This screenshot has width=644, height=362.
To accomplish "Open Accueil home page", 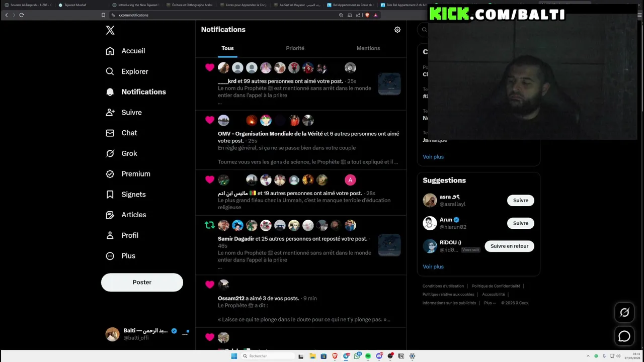I will click(126, 51).
